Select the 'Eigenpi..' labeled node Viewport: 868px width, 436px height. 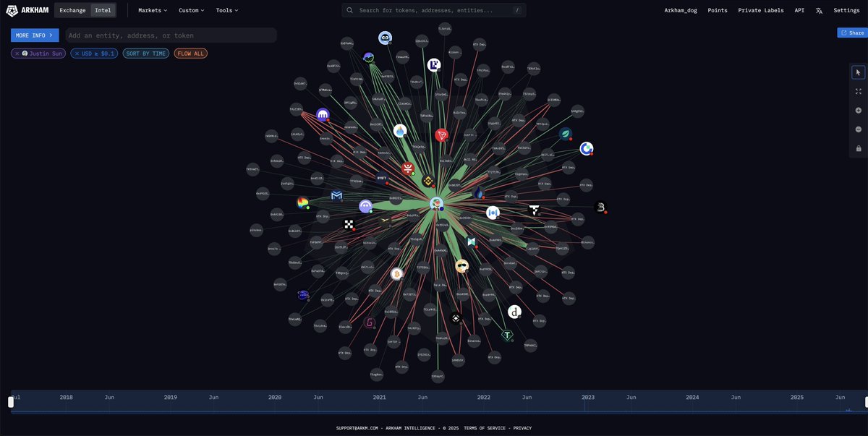521,174
